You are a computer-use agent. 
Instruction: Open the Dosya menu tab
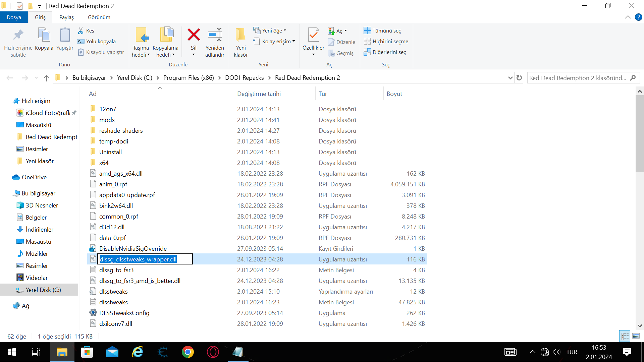coord(14,17)
